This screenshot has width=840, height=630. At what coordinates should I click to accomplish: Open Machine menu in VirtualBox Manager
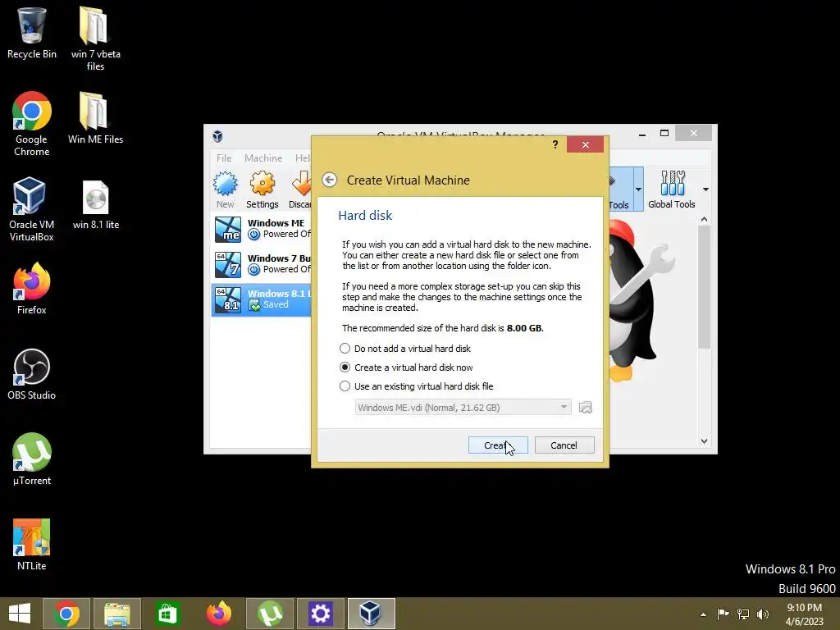pos(263,158)
